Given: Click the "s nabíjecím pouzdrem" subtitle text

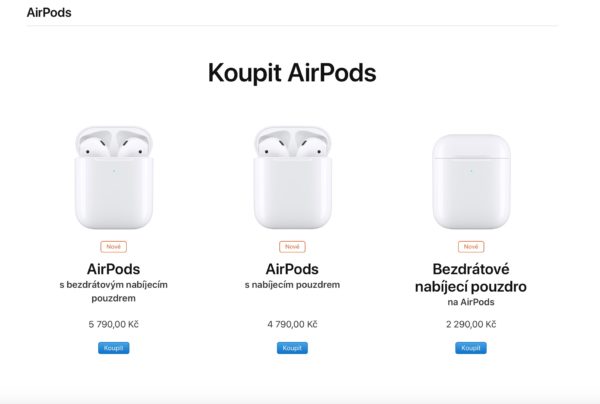Looking at the screenshot, I should tap(292, 285).
